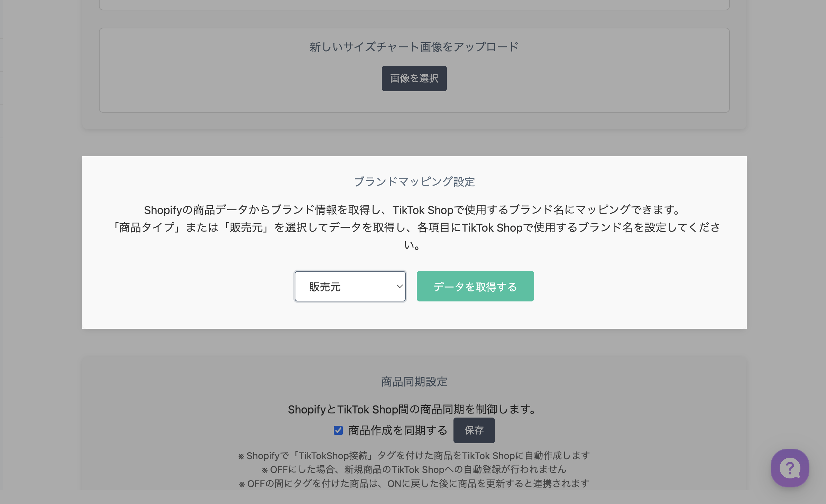The width and height of the screenshot is (826, 504).
Task: Click the chevron arrow on 販売元 dropdown
Action: pyautogui.click(x=400, y=286)
